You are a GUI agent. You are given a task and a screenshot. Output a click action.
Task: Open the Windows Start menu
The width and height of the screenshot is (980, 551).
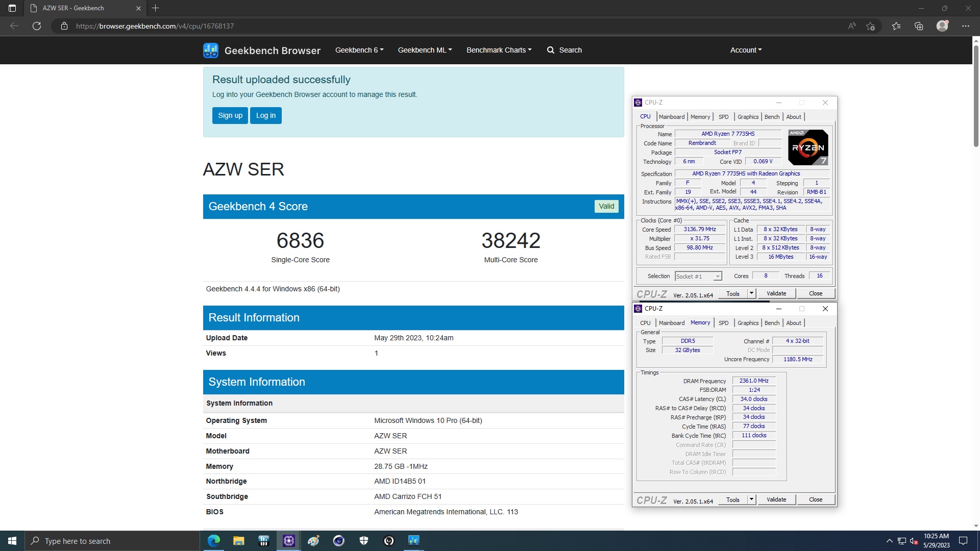12,541
